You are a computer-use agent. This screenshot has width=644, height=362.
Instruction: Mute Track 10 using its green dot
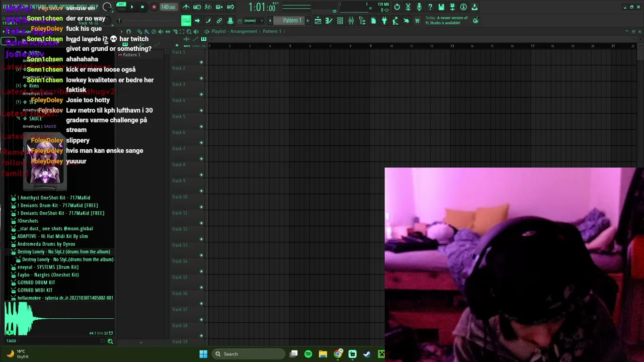pyautogui.click(x=201, y=207)
